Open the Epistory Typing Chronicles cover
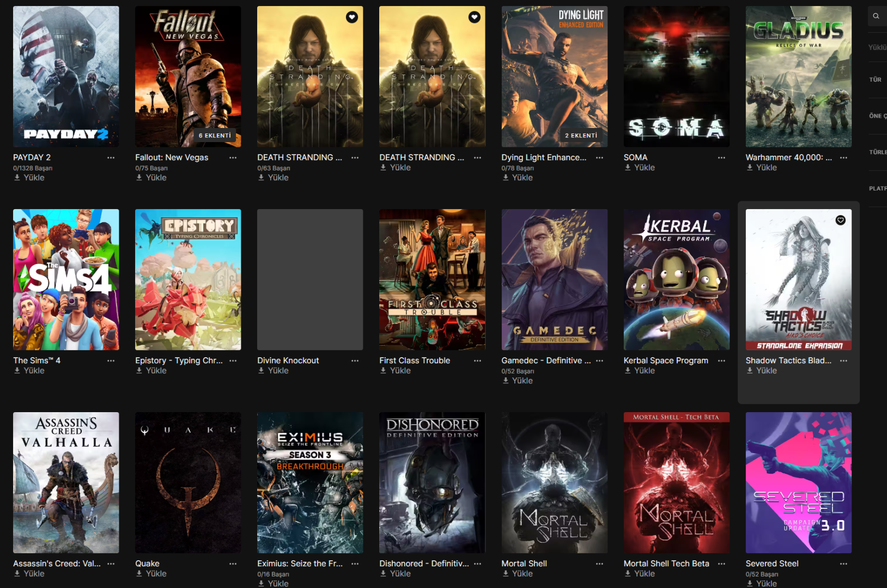The width and height of the screenshot is (887, 588). 188,279
